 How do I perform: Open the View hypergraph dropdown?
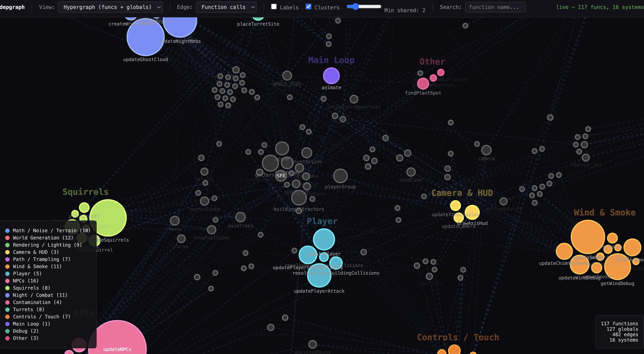[x=110, y=7]
